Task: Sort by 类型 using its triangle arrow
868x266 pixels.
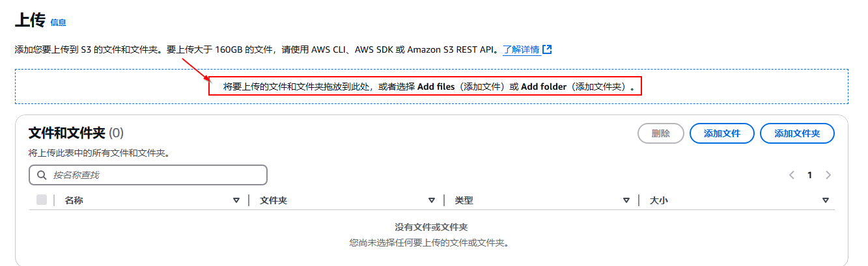Action: coord(626,200)
